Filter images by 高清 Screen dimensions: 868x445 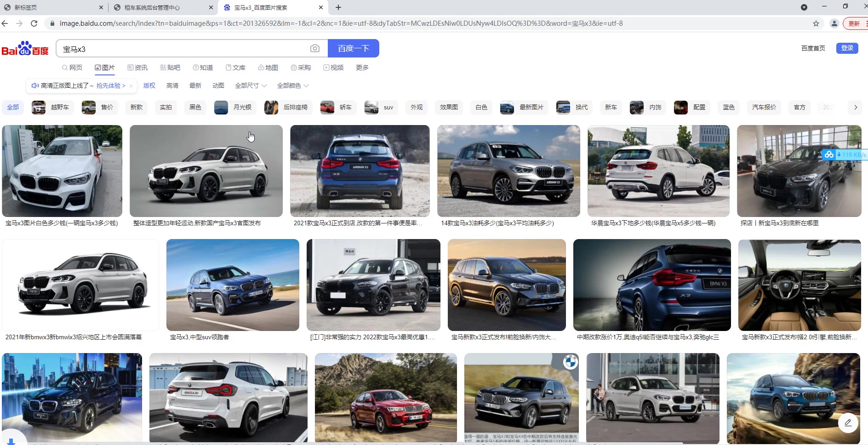pyautogui.click(x=172, y=86)
